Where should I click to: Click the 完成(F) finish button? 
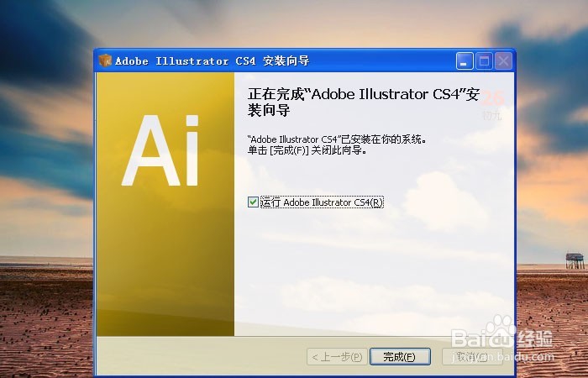[x=400, y=357]
